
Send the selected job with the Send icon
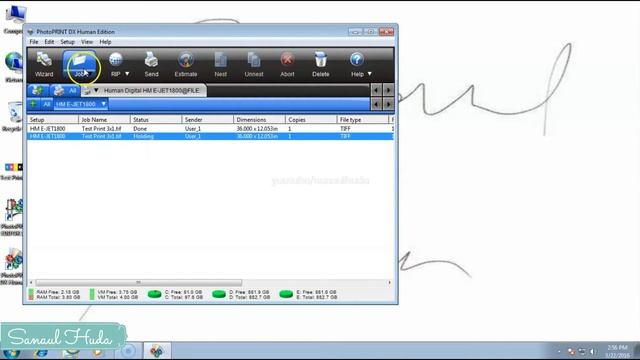(x=151, y=65)
